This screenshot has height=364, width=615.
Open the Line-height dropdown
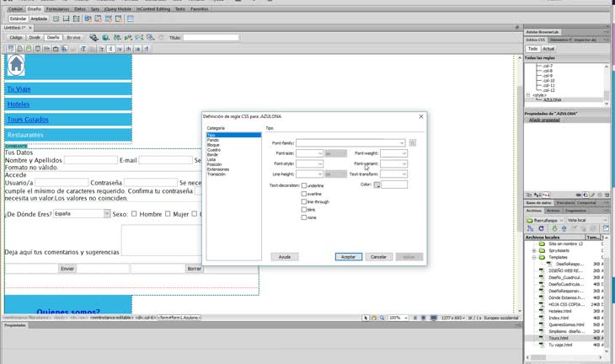tap(309, 174)
